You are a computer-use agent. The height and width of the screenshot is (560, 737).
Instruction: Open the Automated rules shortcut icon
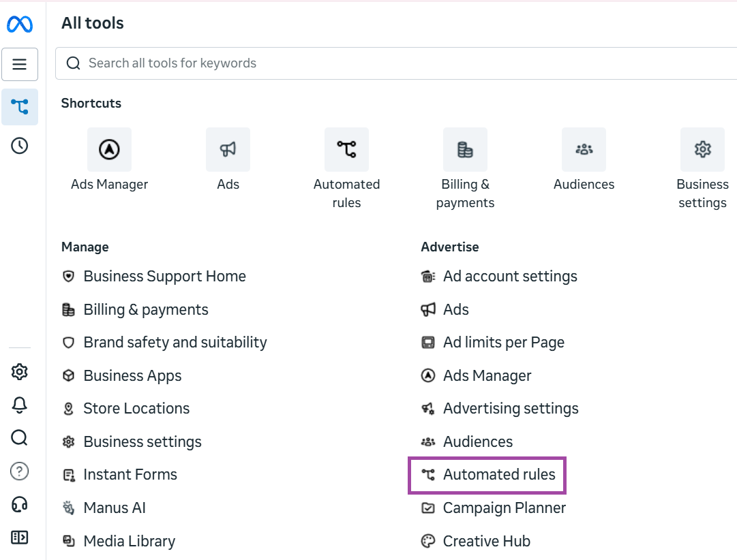346,149
